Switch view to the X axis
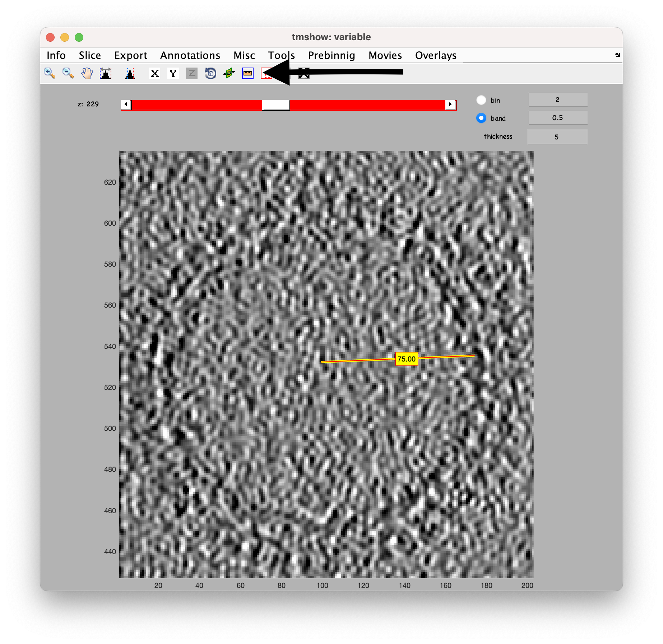This screenshot has height=644, width=663. pyautogui.click(x=155, y=73)
